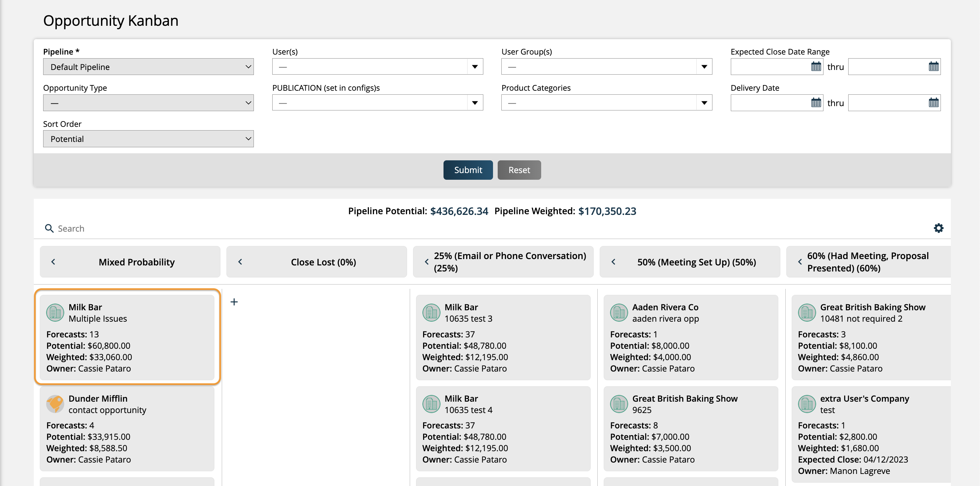Screen dimensions: 980x486
Task: Click company icon on Aaden Rivera Co card
Action: [x=619, y=313]
